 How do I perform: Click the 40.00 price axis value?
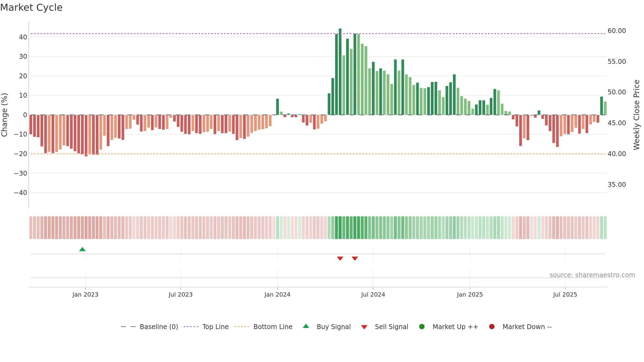click(617, 154)
